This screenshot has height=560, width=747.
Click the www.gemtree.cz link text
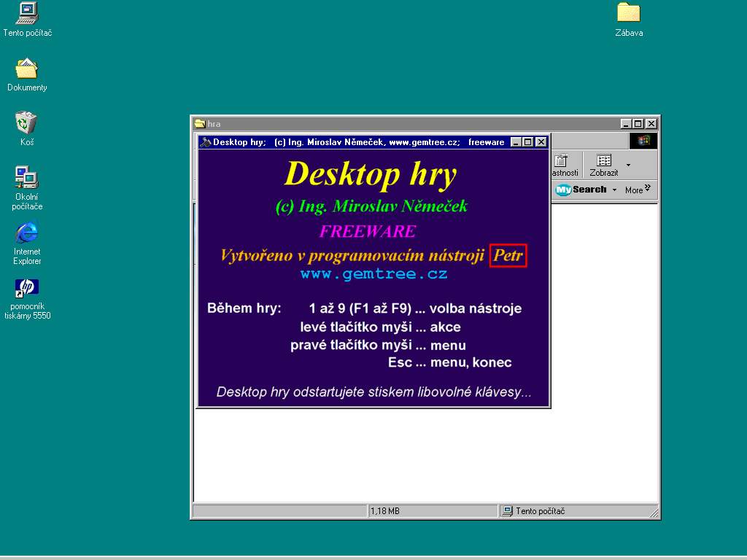[x=373, y=274]
